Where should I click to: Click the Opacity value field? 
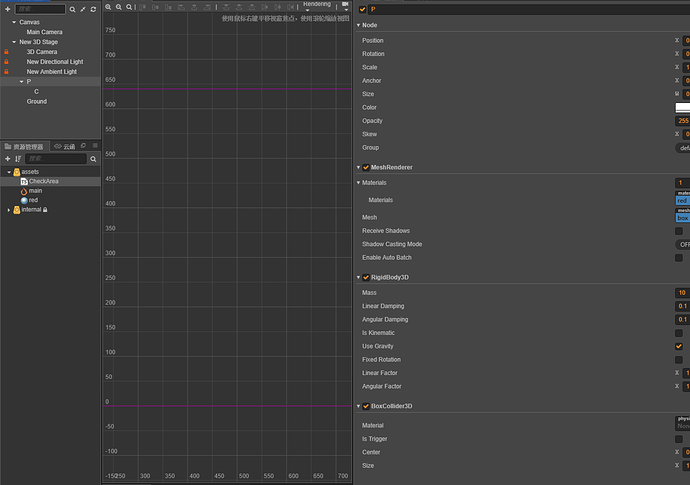click(x=683, y=121)
